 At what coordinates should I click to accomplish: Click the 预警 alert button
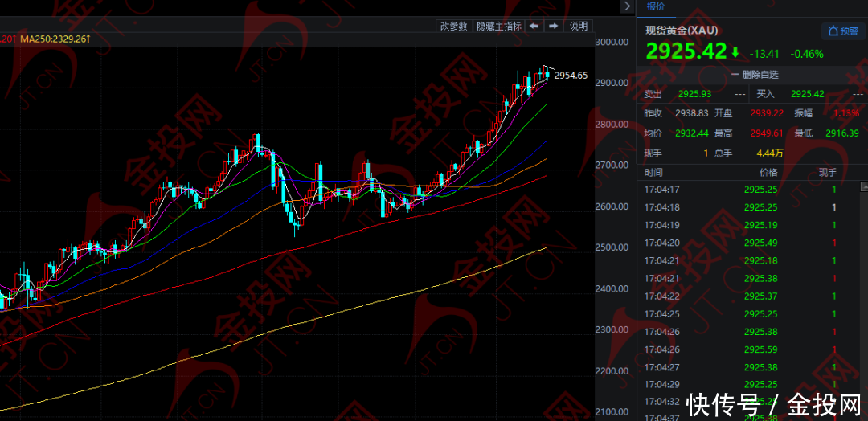[x=842, y=31]
